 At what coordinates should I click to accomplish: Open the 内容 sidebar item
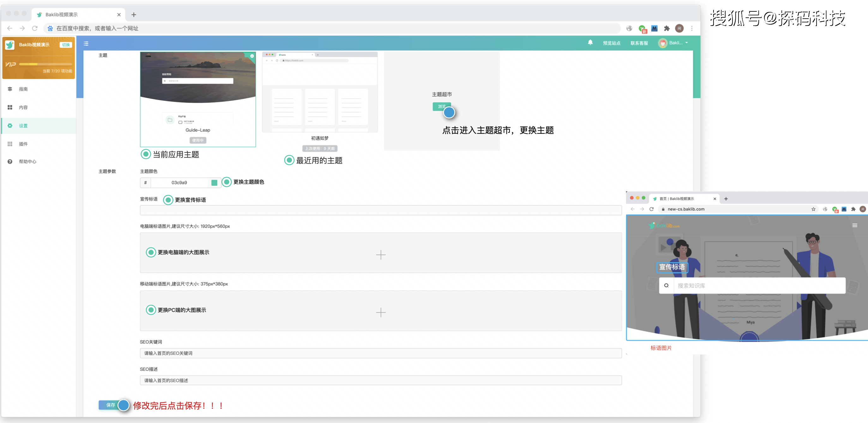click(x=39, y=107)
